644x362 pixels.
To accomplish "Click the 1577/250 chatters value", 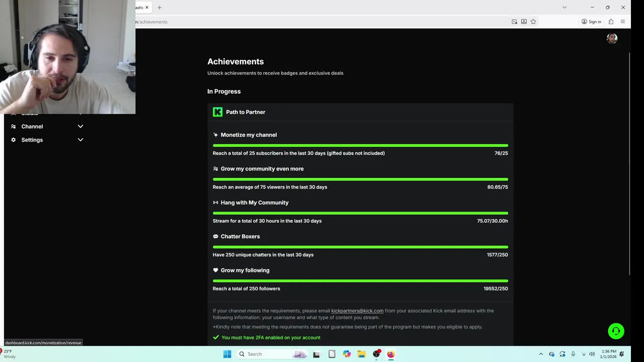I will tap(497, 255).
